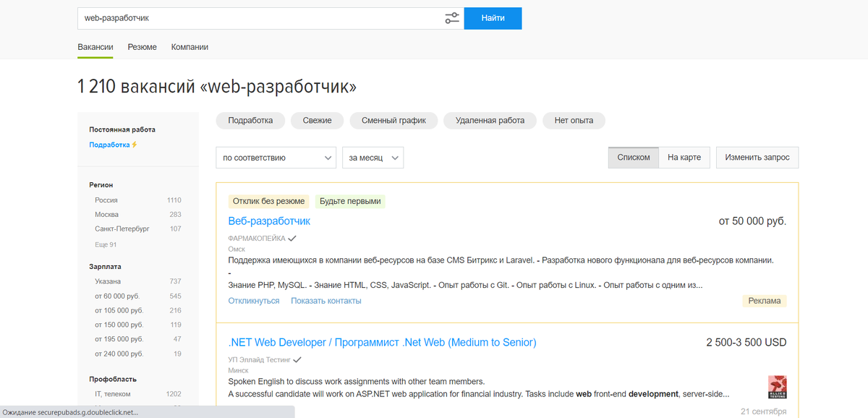This screenshot has width=868, height=418.
Task: Toggle the «Сменный график» filter
Action: [393, 120]
